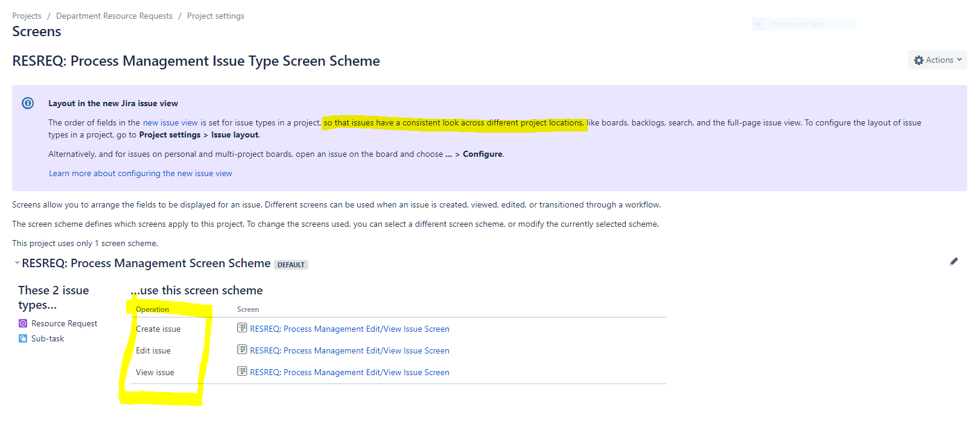Open the screen link for Create issue operation
The height and width of the screenshot is (421, 980).
pyautogui.click(x=349, y=329)
